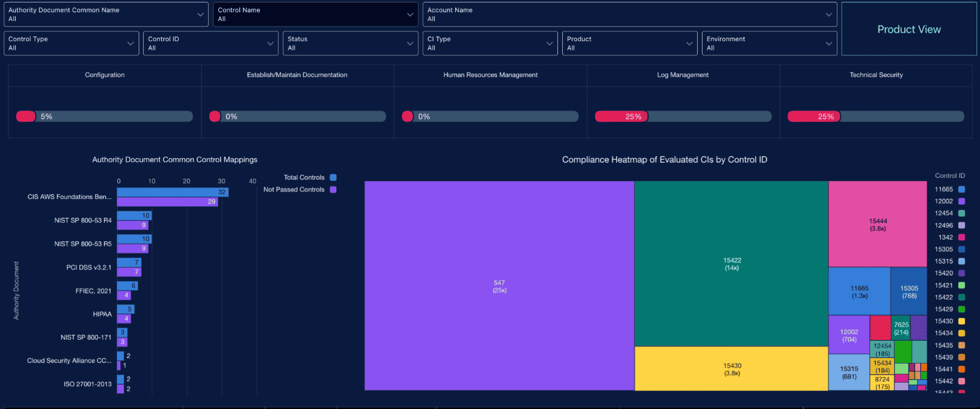Click the Human Resources Management 0% bar

coord(490,117)
